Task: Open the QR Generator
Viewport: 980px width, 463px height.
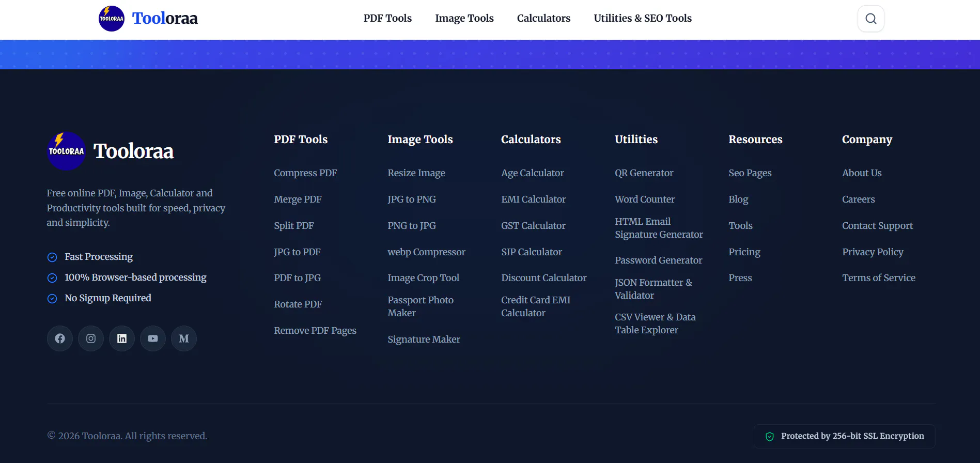Action: (644, 173)
